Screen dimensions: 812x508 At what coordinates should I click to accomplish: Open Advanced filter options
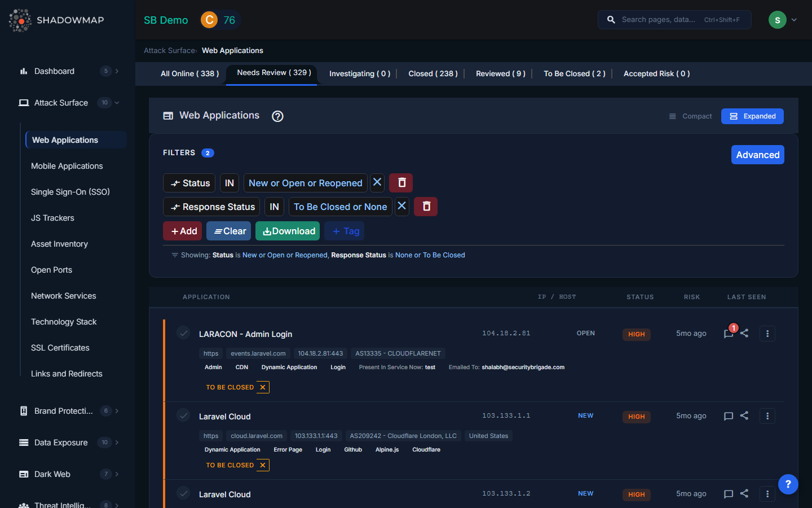pos(757,154)
